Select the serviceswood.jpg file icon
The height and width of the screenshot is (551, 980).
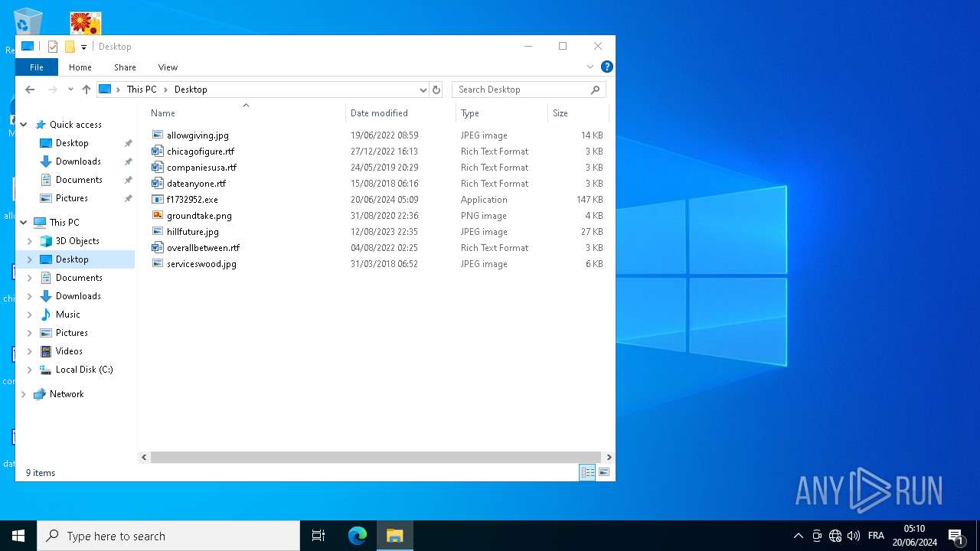[158, 264]
